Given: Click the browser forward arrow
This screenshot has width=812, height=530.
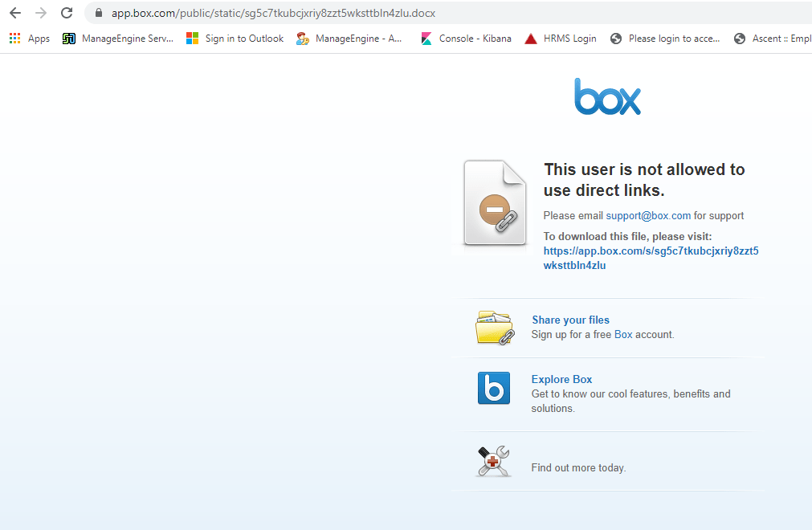Looking at the screenshot, I should 41,13.
